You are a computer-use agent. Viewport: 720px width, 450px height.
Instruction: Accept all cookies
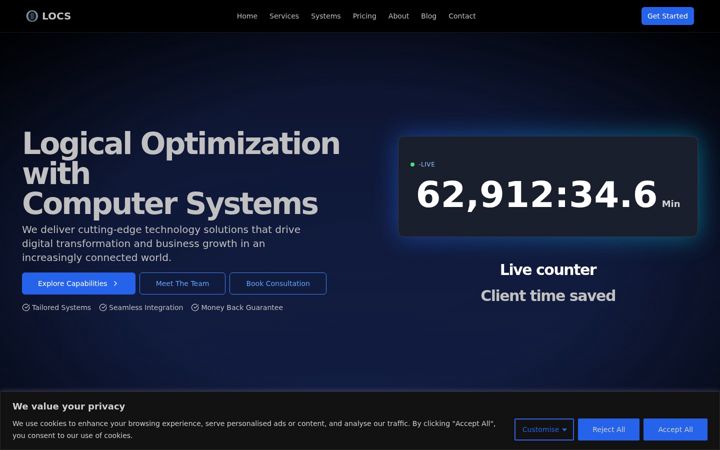click(675, 429)
